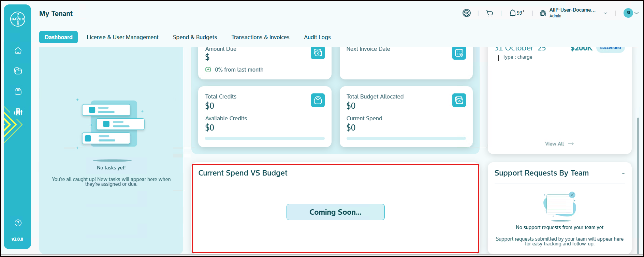Expand the AIIP-User-Docume tenant dropdown

pyautogui.click(x=605, y=13)
